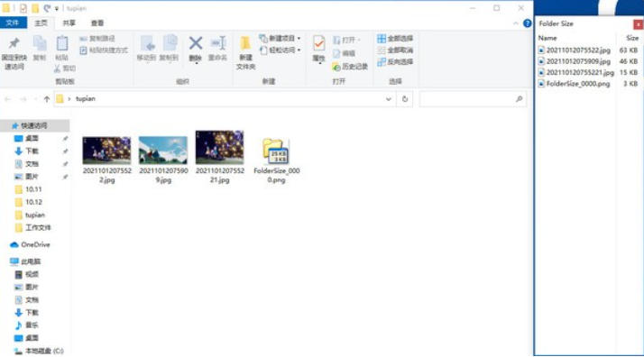
Task: Select 20211012075909.jpg row in Folder Size
Action: click(x=588, y=61)
